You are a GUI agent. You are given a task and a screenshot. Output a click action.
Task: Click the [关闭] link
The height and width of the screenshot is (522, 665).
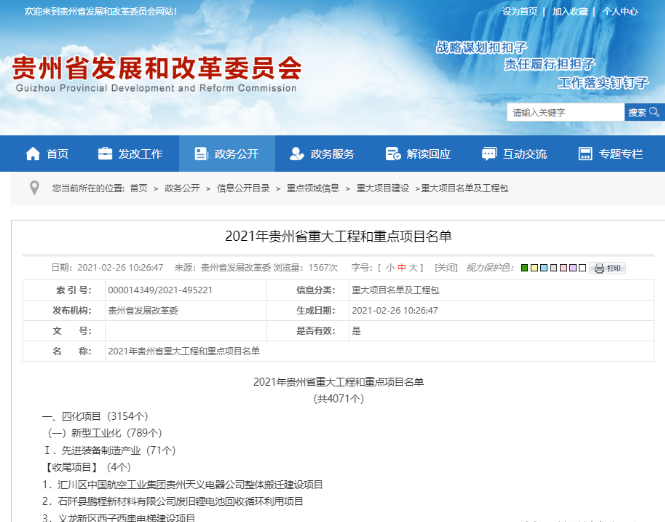click(446, 268)
